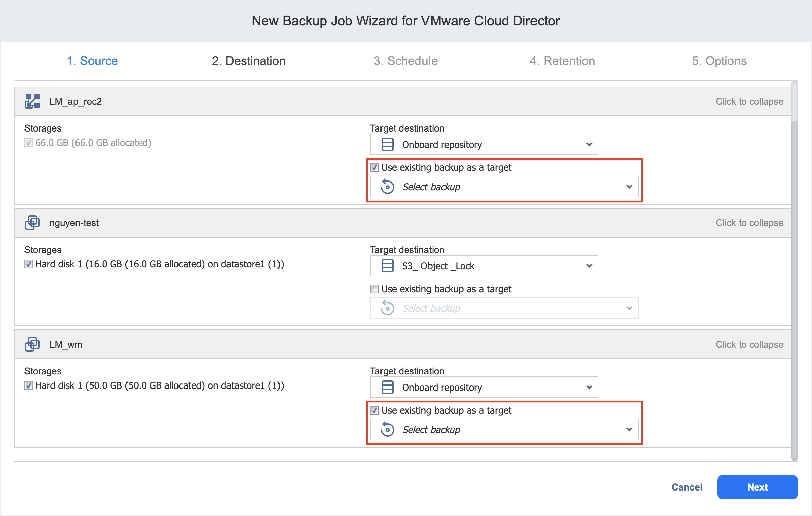812x516 pixels.
Task: Click the LM_wm VM icon
Action: (32, 344)
